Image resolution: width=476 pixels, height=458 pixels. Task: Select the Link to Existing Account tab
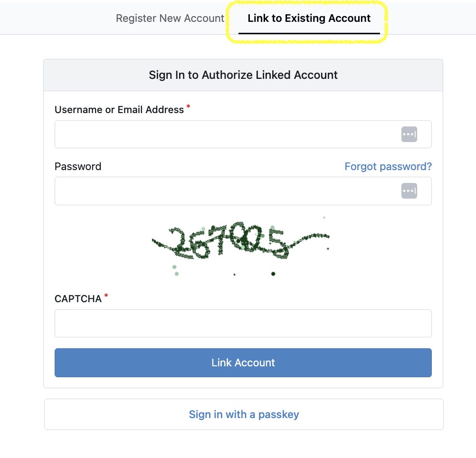(309, 19)
